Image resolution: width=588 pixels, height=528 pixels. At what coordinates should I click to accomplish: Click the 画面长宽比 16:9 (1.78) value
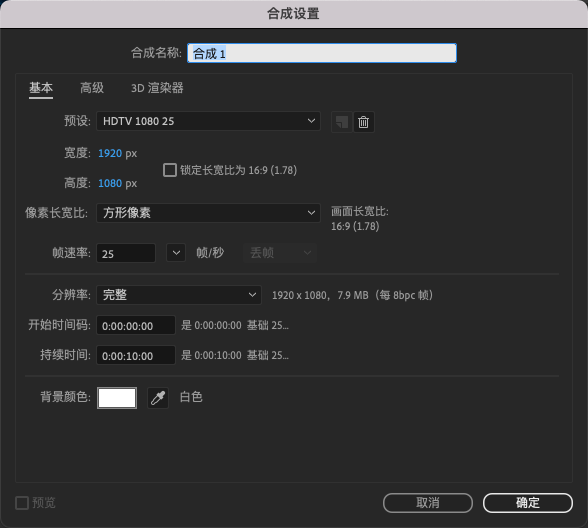[355, 226]
